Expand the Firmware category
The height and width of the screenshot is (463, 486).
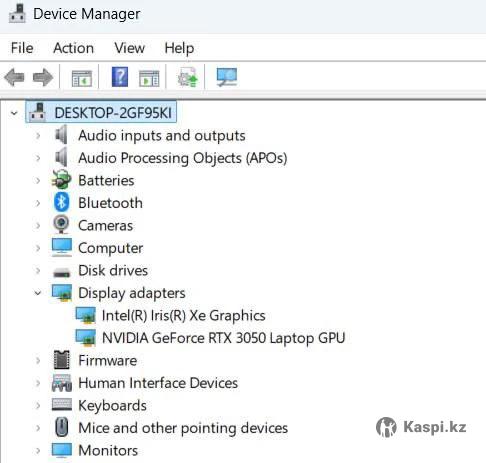pyautogui.click(x=38, y=361)
